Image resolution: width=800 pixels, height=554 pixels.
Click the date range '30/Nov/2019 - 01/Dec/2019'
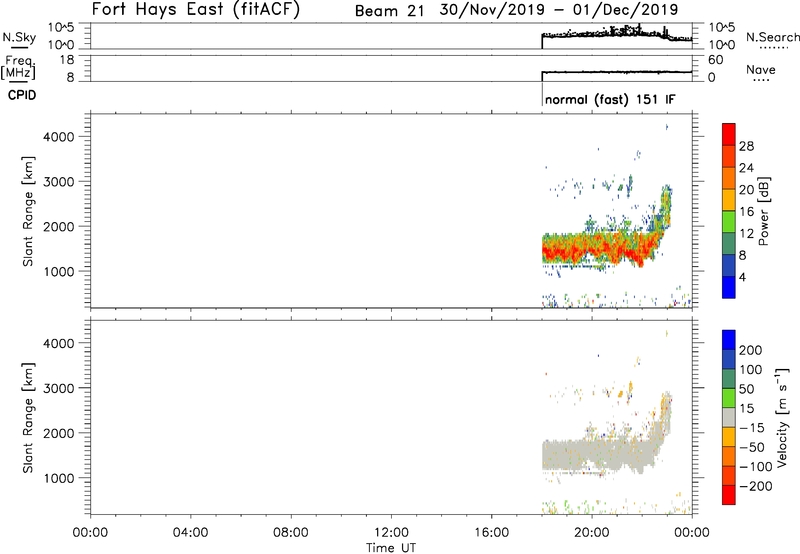(559, 10)
